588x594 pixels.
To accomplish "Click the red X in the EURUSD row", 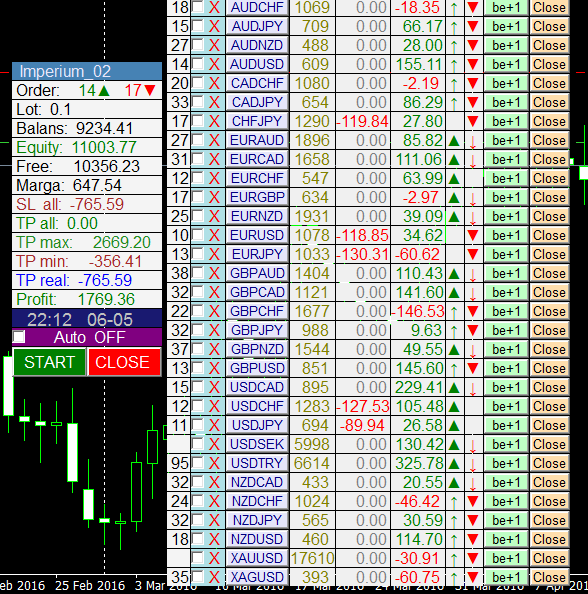I will tap(214, 235).
